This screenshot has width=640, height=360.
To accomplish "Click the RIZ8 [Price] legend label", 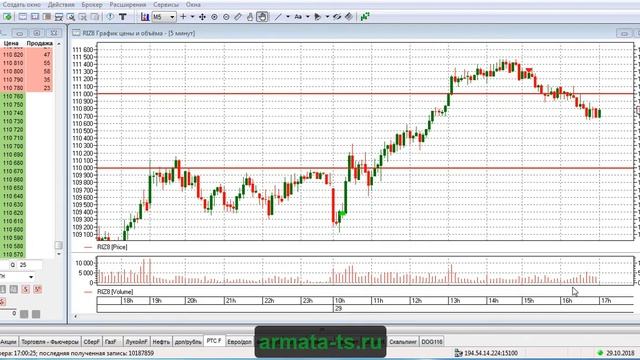I will 112,247.
